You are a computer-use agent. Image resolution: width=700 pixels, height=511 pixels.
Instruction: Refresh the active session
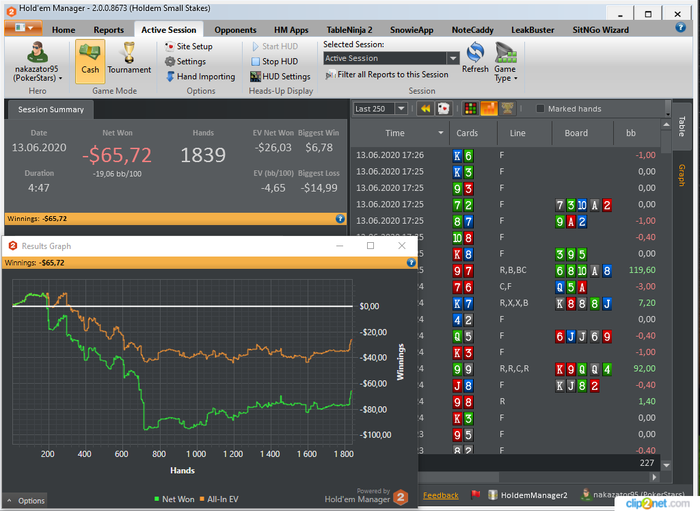tap(475, 58)
